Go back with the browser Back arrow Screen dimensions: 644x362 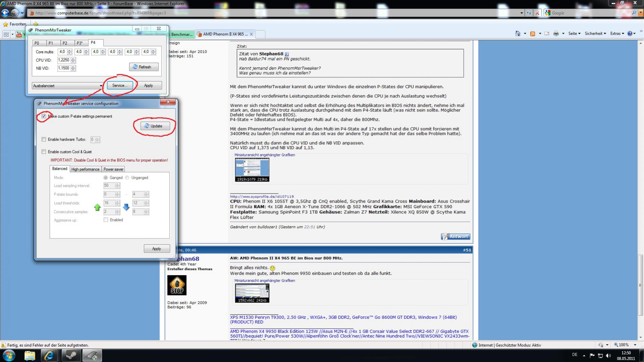click(5, 13)
